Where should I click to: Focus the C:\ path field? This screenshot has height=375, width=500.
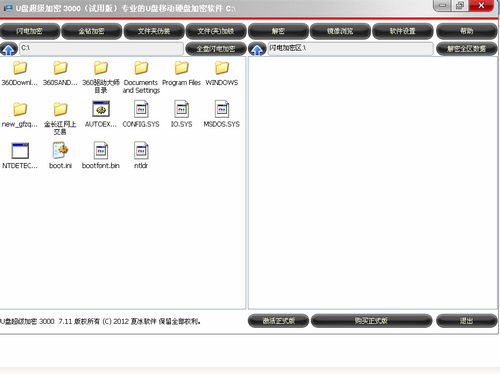pyautogui.click(x=101, y=48)
